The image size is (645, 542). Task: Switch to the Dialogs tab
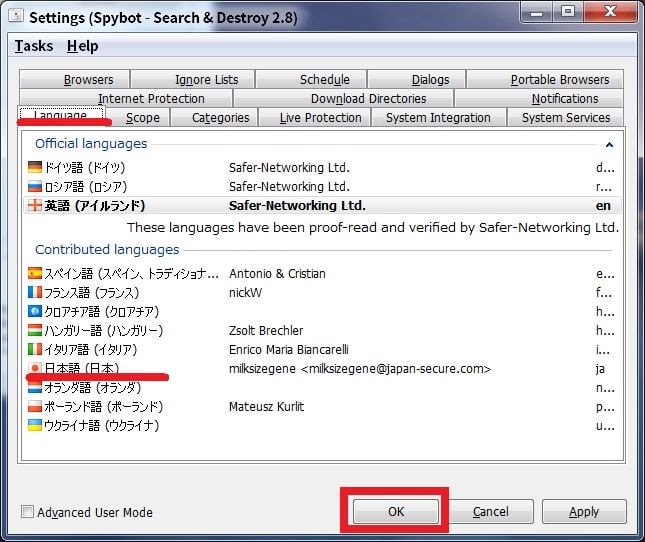click(x=416, y=79)
